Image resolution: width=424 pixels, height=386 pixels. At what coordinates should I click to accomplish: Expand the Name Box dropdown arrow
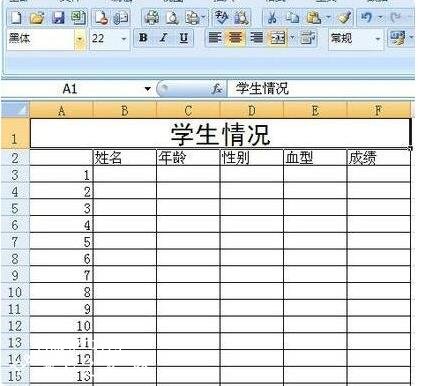pos(147,89)
